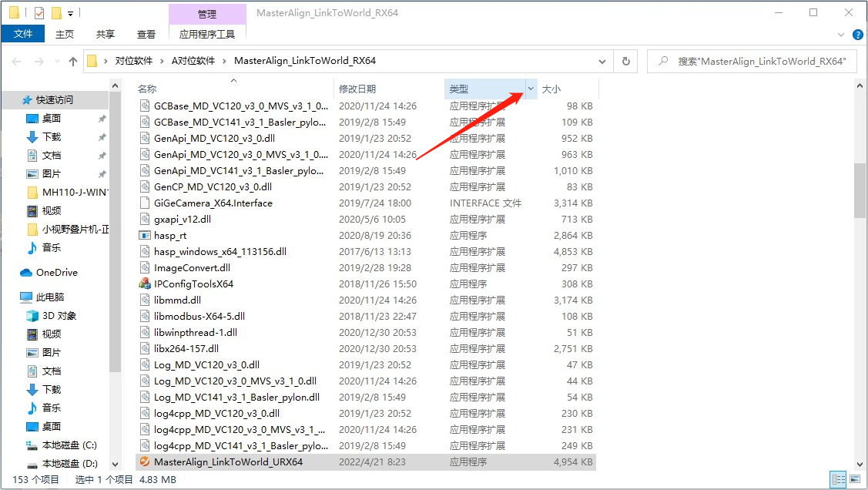The image size is (868, 490).
Task: Switch to details view icon in status bar
Action: (838, 479)
